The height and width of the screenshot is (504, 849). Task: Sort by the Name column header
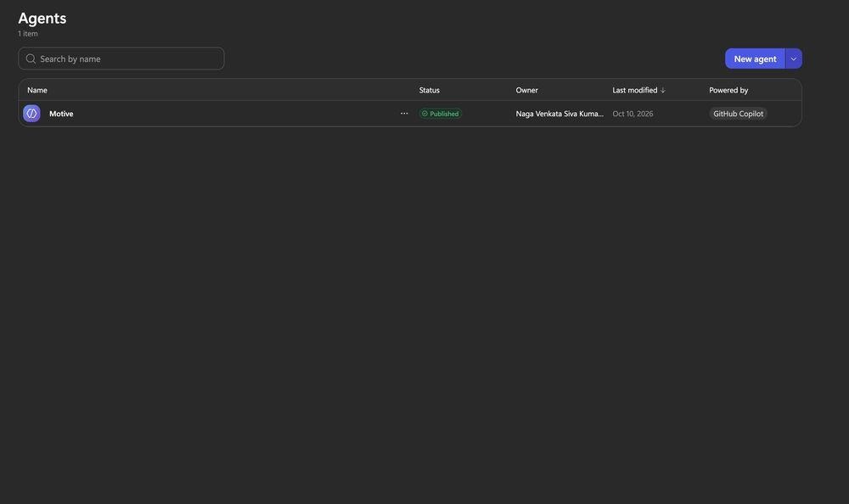coord(37,90)
